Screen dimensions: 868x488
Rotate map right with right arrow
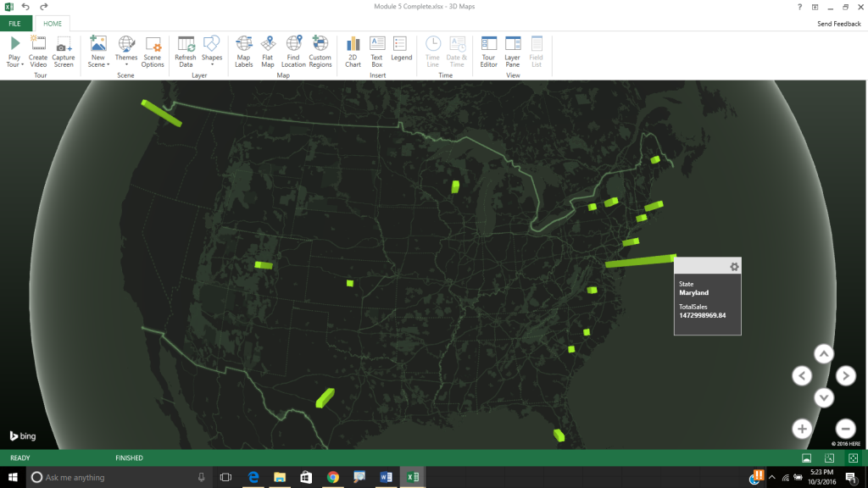click(x=845, y=376)
